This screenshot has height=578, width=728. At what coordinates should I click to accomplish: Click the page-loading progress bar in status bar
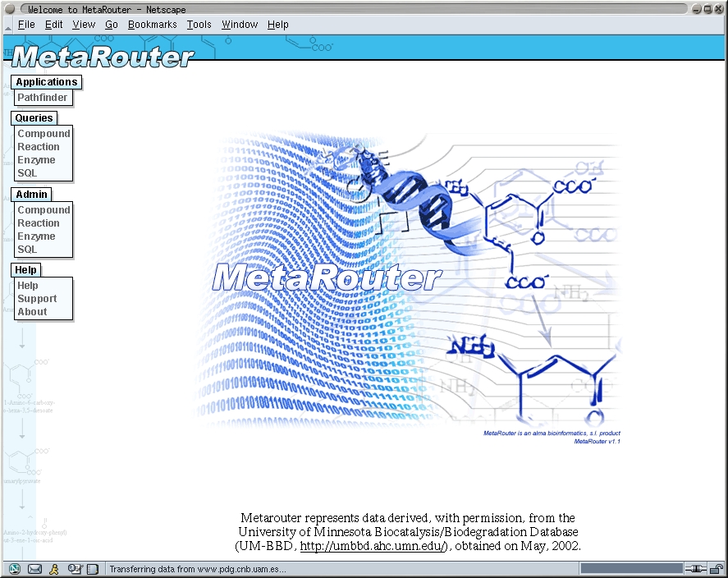[x=631, y=569]
